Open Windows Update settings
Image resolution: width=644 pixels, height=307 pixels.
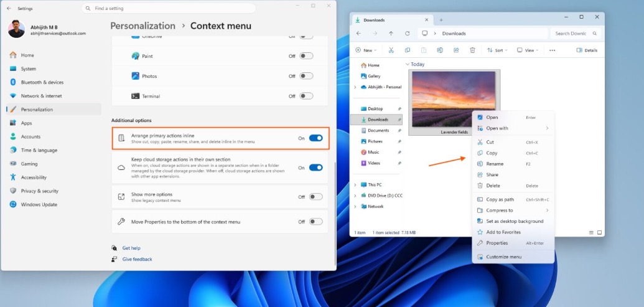click(54, 204)
